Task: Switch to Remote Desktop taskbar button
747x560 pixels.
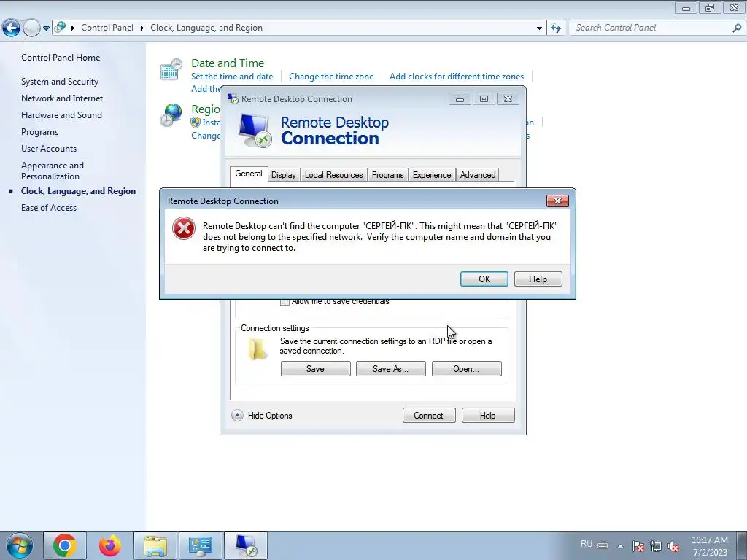Action: tap(246, 545)
